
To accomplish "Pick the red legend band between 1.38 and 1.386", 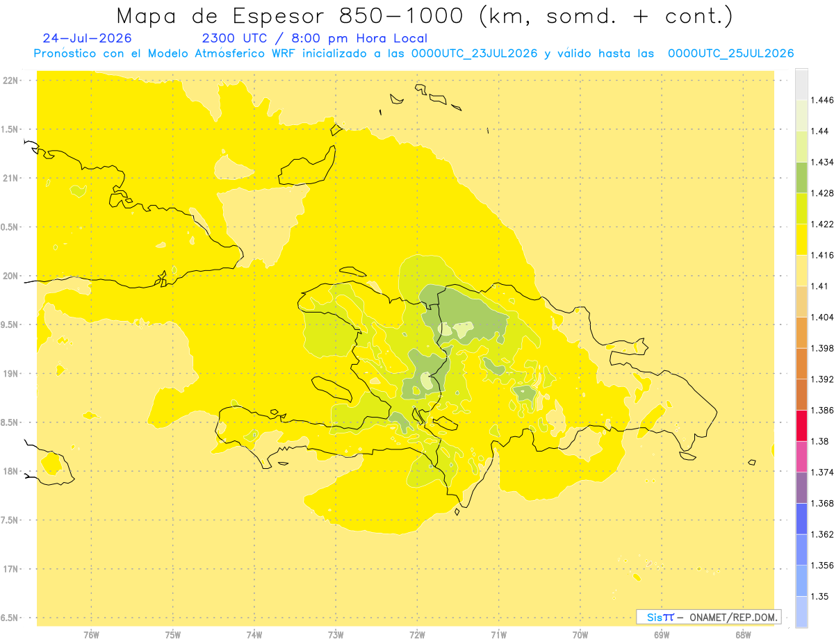I will click(x=801, y=426).
